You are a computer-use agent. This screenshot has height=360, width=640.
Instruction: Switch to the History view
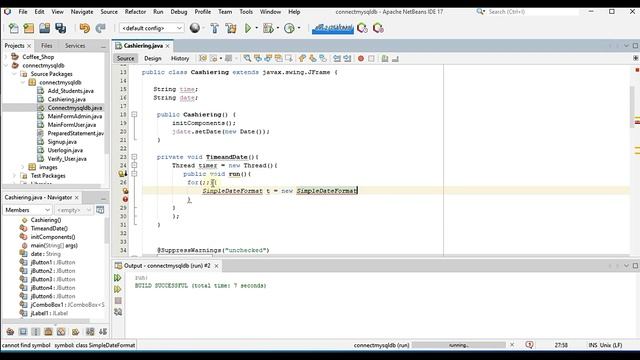coord(180,58)
